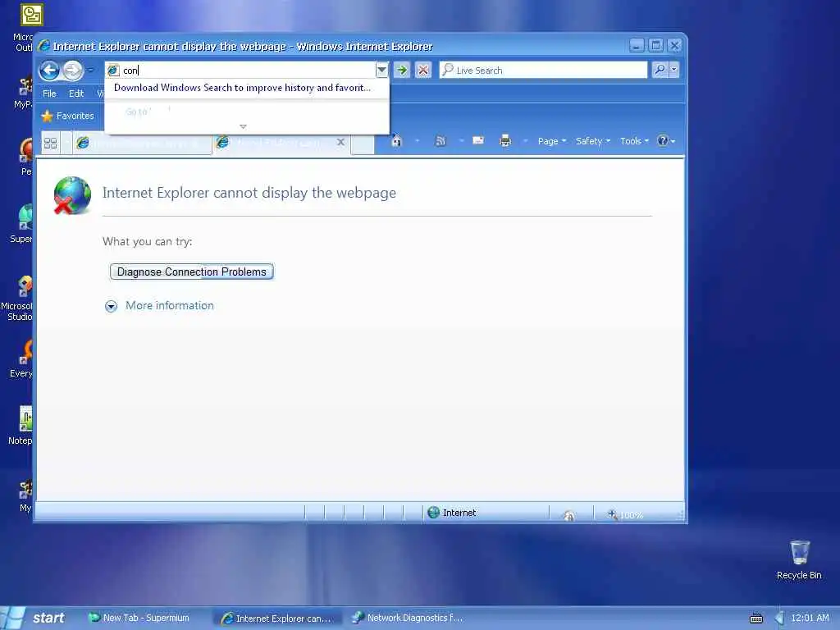Switch to New Tab - Supermium taskbar item
This screenshot has width=840, height=630.
coord(139,619)
